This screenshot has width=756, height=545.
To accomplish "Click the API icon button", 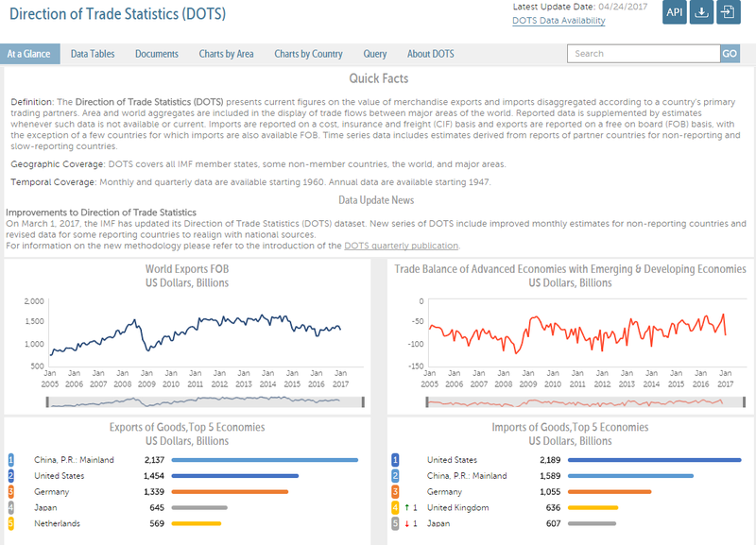I will pos(675,12).
